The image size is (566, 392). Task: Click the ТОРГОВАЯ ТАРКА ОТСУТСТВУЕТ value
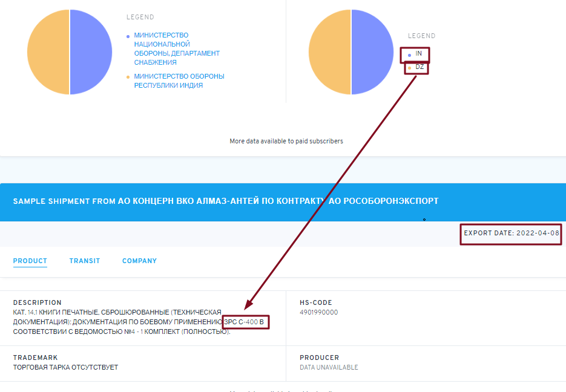click(x=66, y=367)
